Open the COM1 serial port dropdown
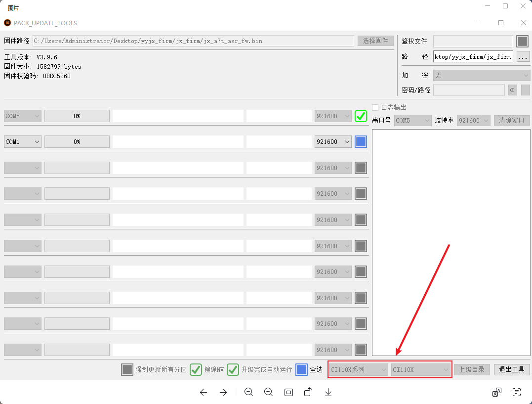Viewport: 532px width, 404px height. point(23,142)
